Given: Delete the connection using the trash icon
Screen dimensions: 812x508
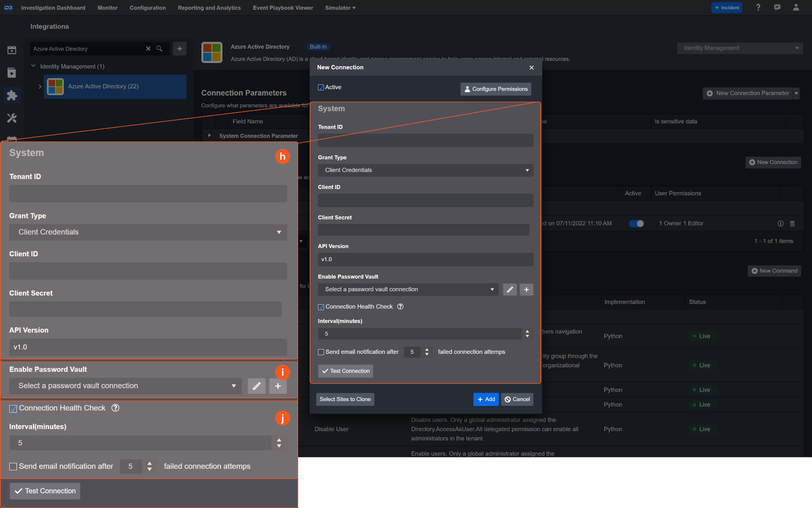Looking at the screenshot, I should (x=792, y=223).
